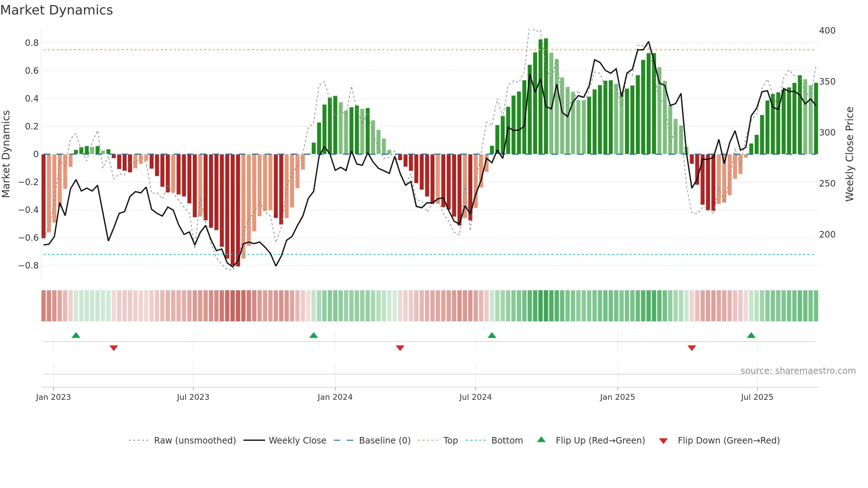Image resolution: width=868 pixels, height=488 pixels.
Task: Click the source: sharemaestro.com text
Action: [798, 371]
